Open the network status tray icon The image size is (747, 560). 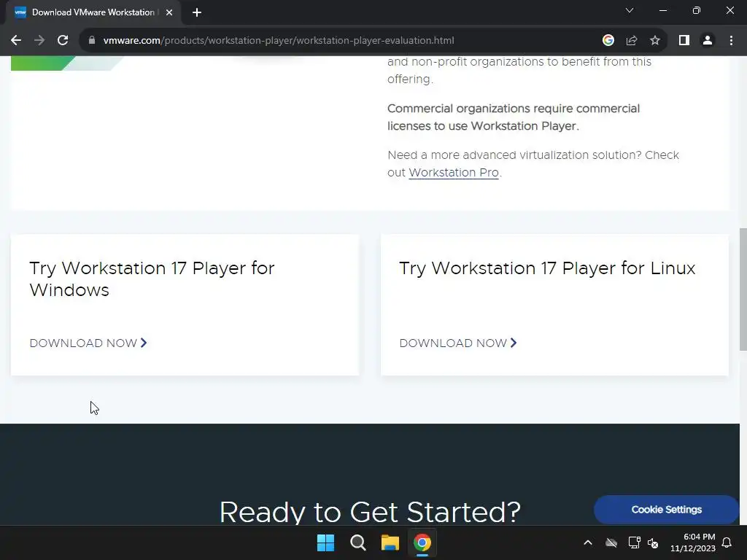click(634, 542)
